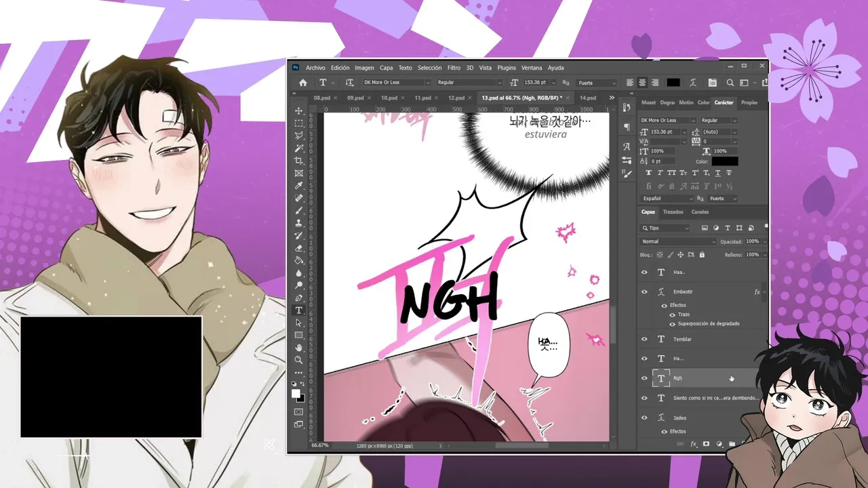Switch to the 12.psd document tab
868x488 pixels.
coord(456,98)
